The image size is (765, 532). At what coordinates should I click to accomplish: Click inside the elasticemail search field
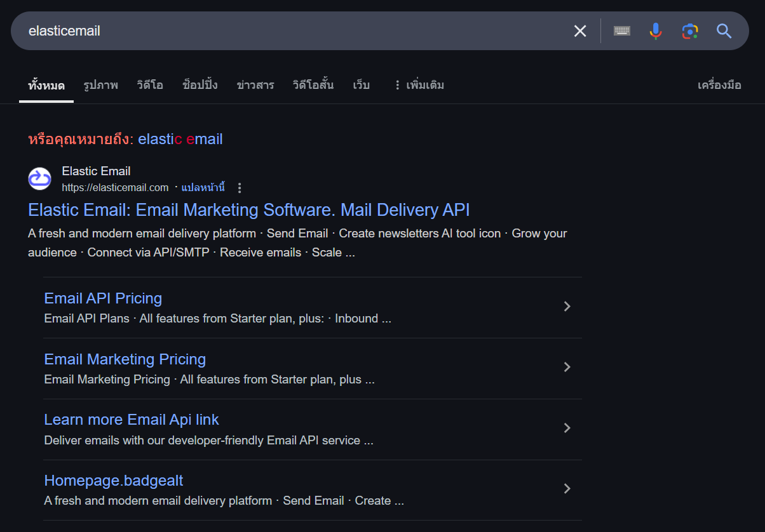pos(286,31)
